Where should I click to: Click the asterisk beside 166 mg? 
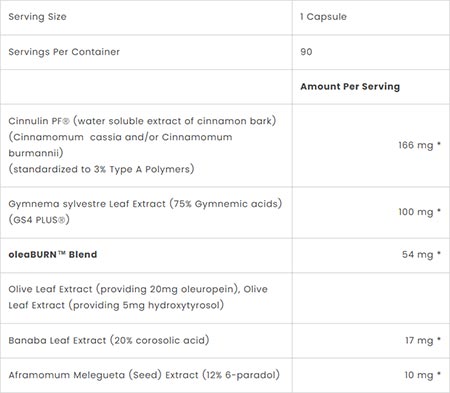click(439, 143)
